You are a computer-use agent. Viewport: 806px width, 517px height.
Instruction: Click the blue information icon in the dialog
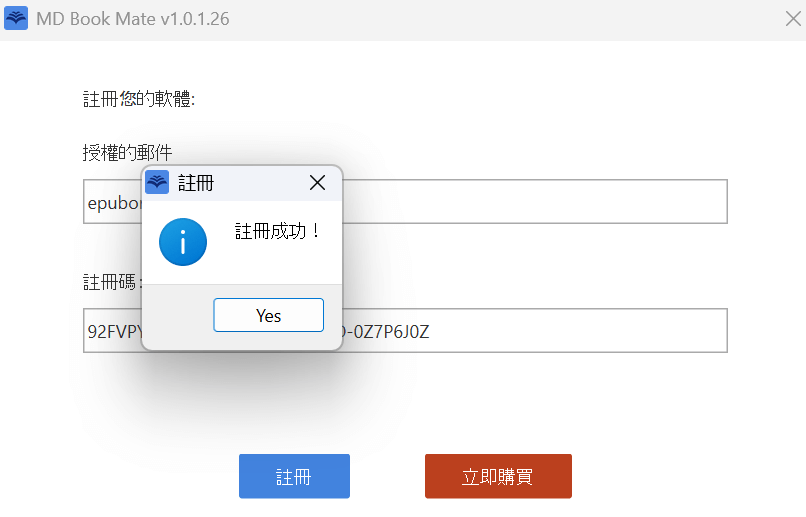click(183, 242)
